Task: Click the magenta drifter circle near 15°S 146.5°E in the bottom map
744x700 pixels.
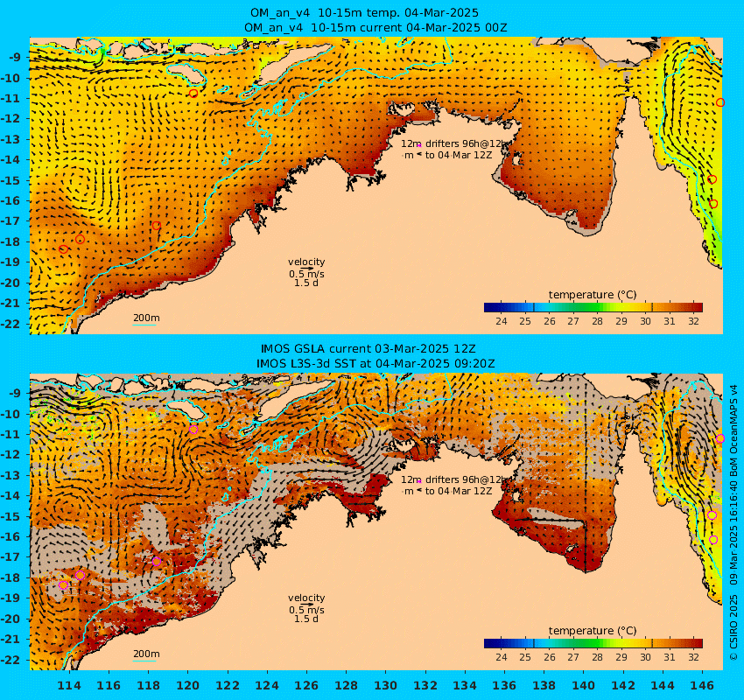Action: click(x=712, y=515)
